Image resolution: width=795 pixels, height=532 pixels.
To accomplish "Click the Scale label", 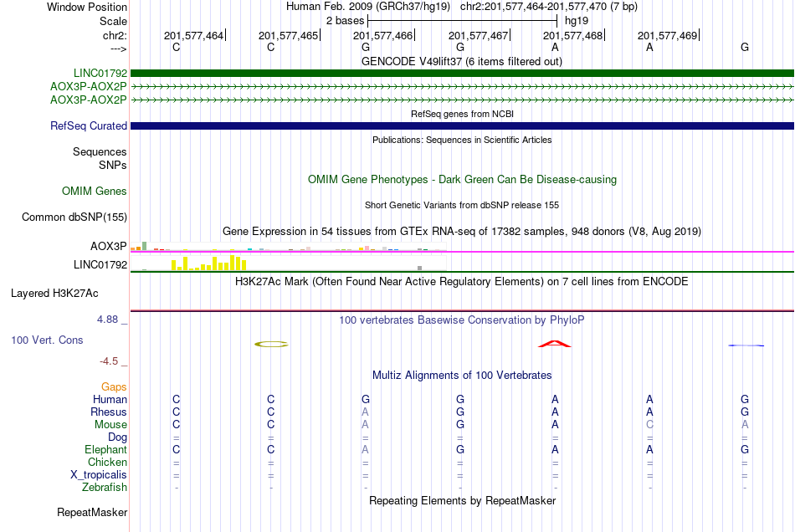I will [113, 21].
